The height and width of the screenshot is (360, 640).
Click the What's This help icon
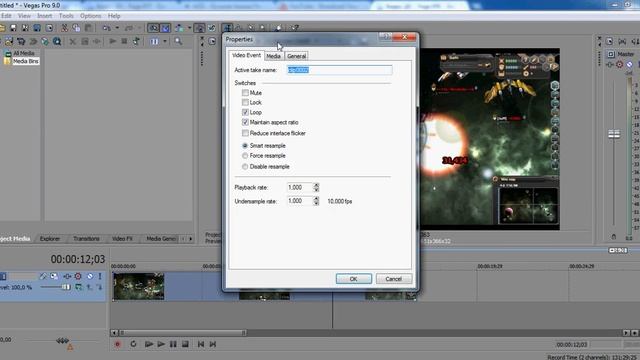295,28
